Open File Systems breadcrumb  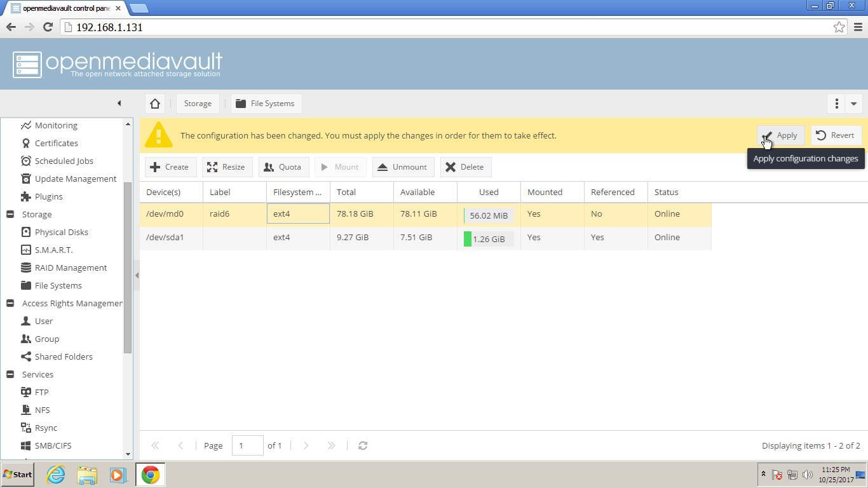tap(266, 104)
